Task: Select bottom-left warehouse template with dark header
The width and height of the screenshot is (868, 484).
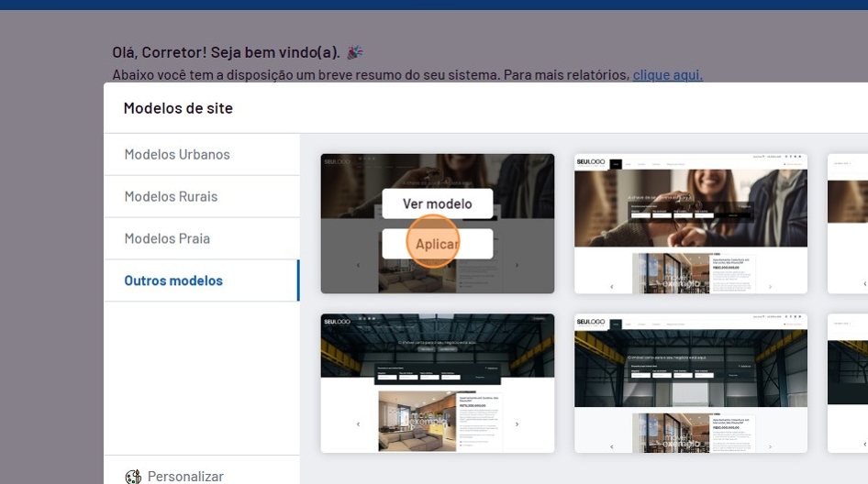Action: pyautogui.click(x=438, y=383)
